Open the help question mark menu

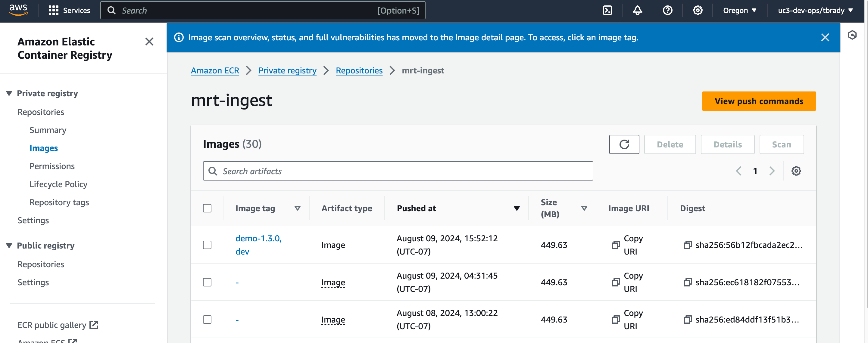(x=667, y=11)
